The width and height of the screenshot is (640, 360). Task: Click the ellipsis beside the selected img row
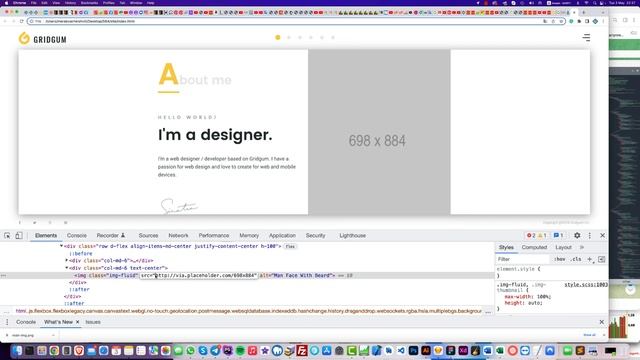[3, 276]
